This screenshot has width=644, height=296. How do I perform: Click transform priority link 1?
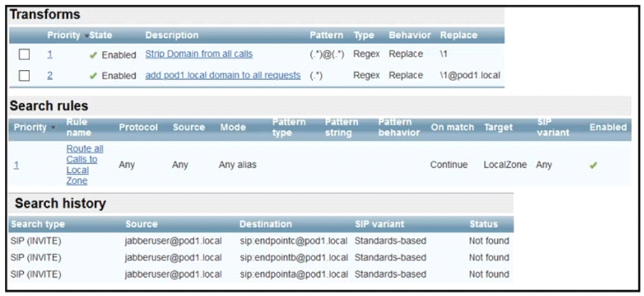(x=50, y=54)
